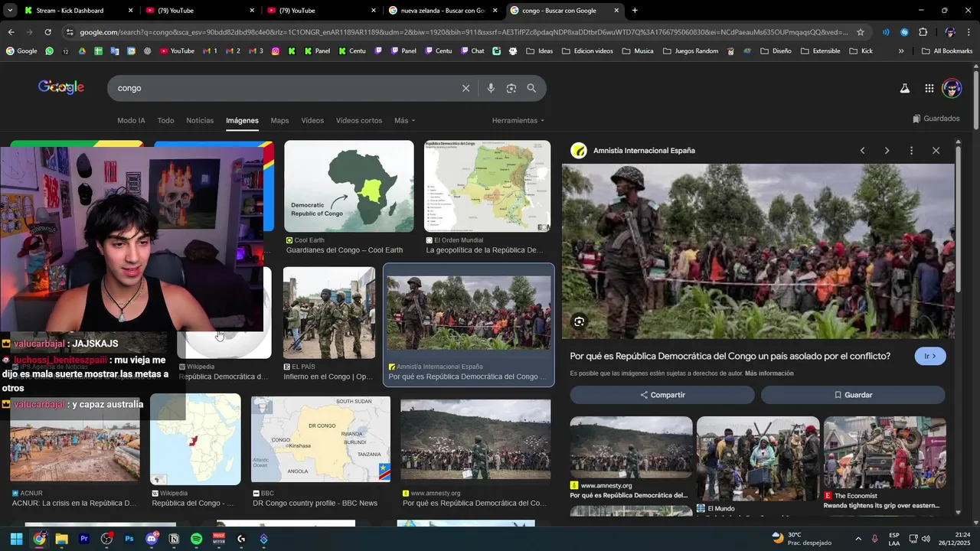The height and width of the screenshot is (551, 980).
Task: Switch to nueva zelanda search tab
Action: (x=443, y=11)
